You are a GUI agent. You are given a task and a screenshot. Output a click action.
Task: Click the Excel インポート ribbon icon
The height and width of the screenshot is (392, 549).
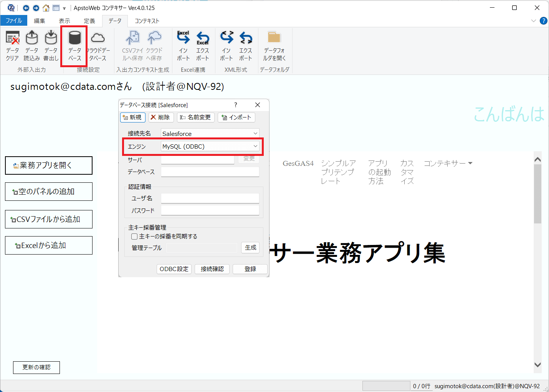(x=183, y=46)
